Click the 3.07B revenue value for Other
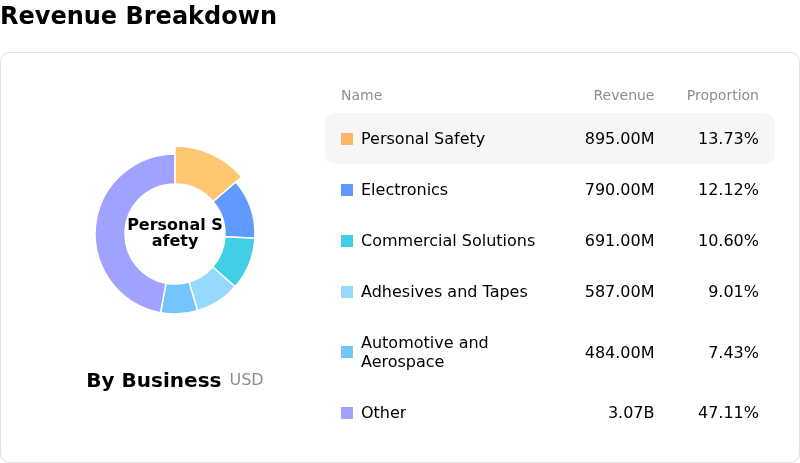This screenshot has width=800, height=463. [630, 413]
